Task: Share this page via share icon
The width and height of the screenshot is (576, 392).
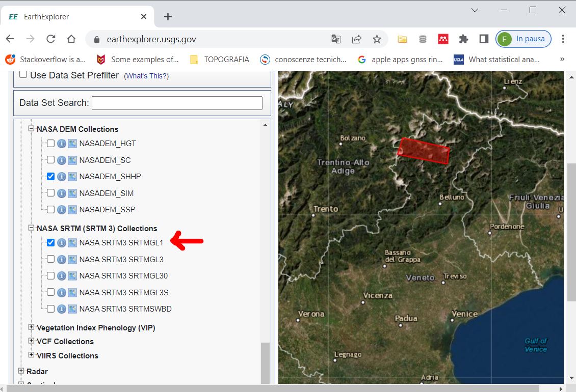Action: (x=356, y=39)
